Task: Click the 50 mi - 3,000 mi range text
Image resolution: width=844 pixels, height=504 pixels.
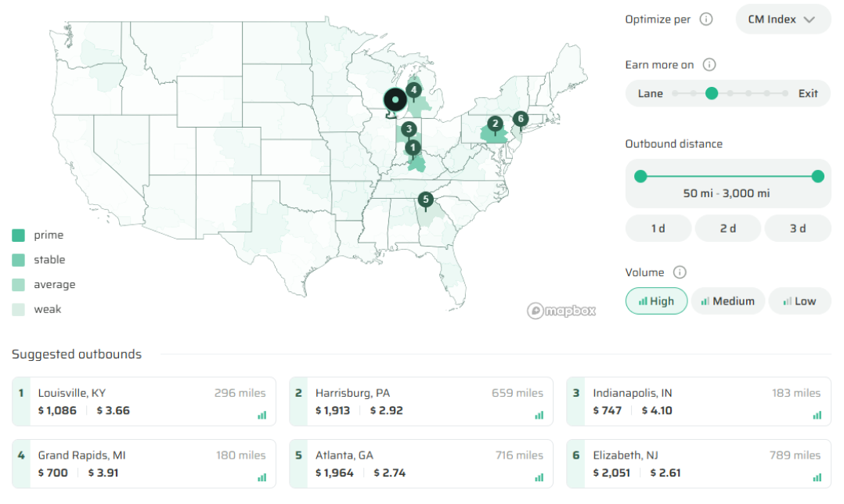Action: pos(726,193)
